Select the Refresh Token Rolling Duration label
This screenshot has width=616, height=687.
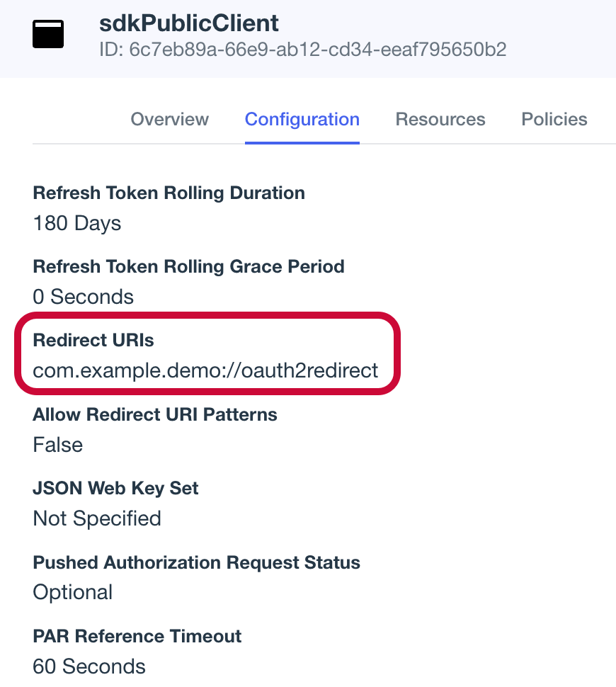[x=168, y=193]
